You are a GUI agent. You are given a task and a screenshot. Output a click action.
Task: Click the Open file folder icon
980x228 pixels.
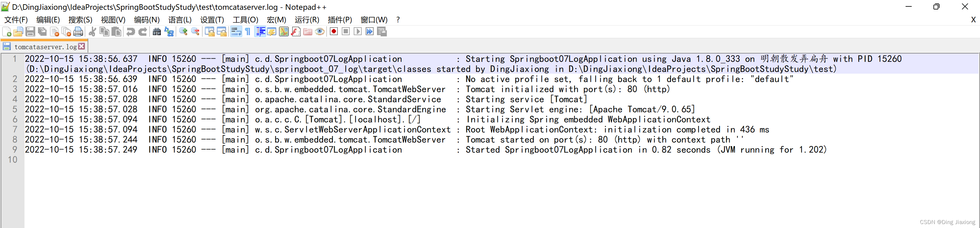coord(18,32)
